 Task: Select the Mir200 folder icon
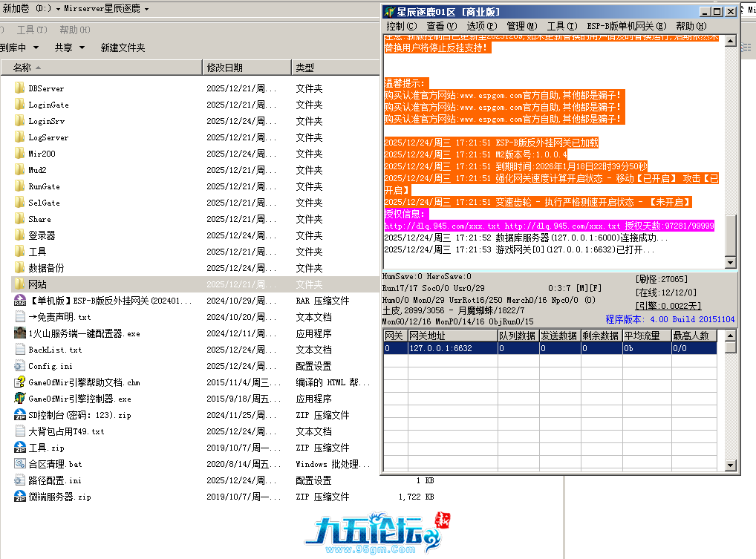coord(20,154)
